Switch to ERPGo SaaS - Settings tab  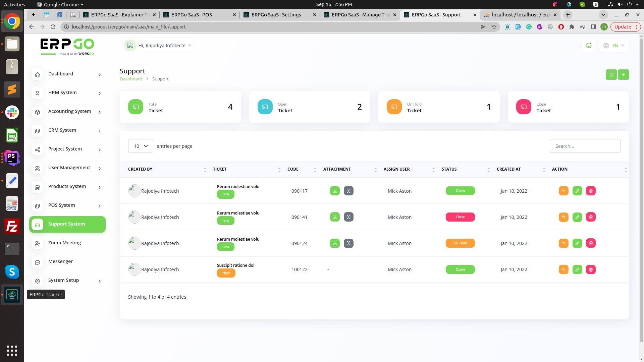click(x=276, y=15)
